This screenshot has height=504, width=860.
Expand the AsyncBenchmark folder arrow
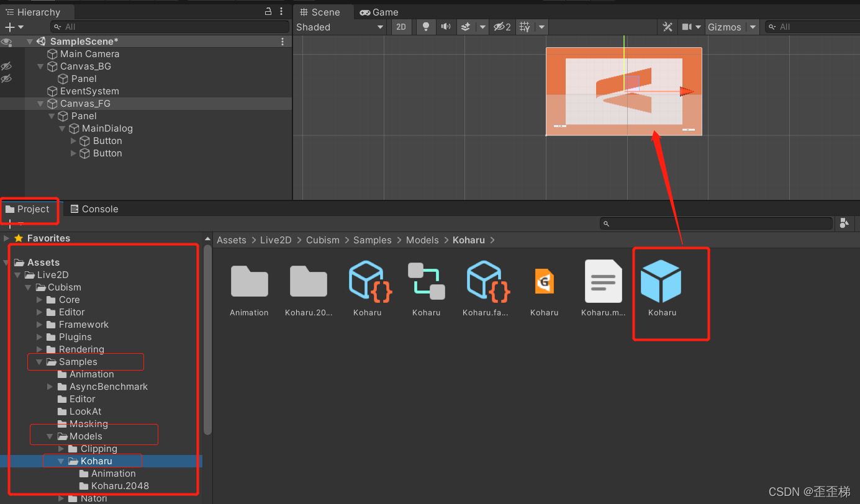51,387
